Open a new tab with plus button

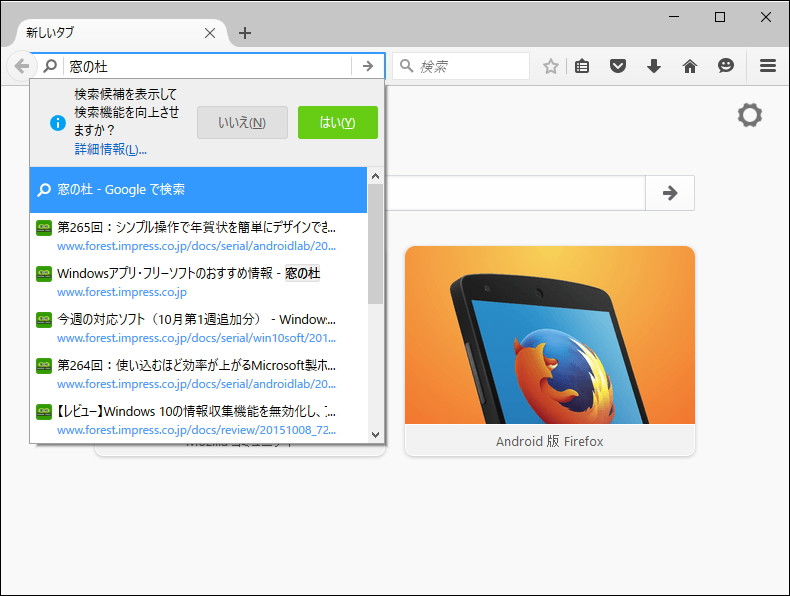(245, 33)
